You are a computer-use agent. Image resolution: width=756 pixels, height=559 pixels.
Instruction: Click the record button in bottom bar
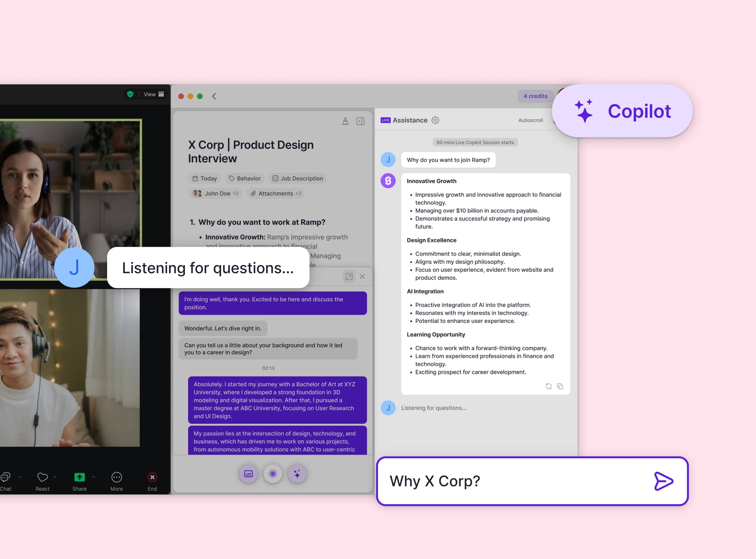(272, 474)
